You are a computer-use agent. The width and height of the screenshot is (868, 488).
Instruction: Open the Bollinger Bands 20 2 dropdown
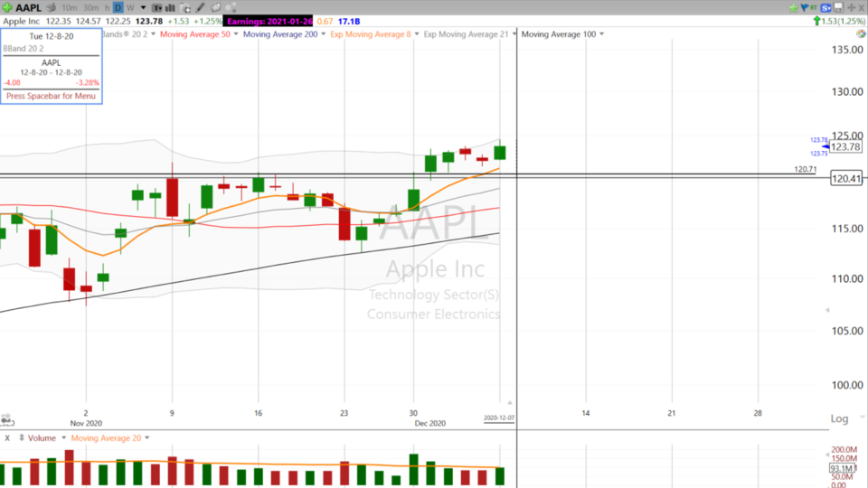coord(154,34)
